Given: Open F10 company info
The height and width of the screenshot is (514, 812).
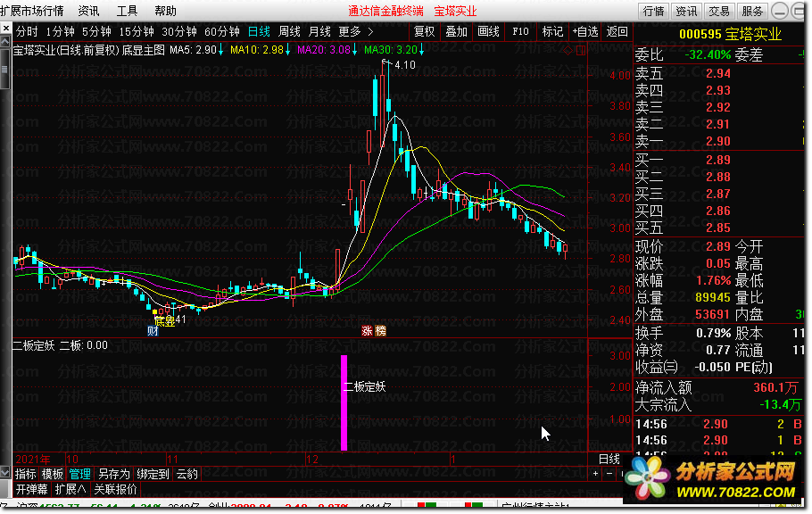Looking at the screenshot, I should pos(520,31).
